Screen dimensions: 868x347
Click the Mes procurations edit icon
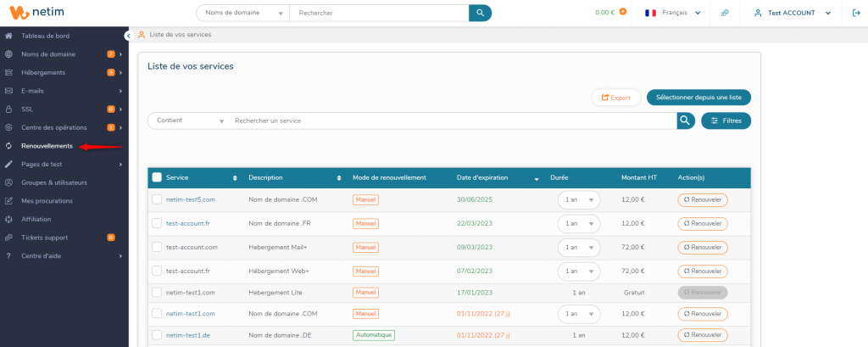(8, 201)
